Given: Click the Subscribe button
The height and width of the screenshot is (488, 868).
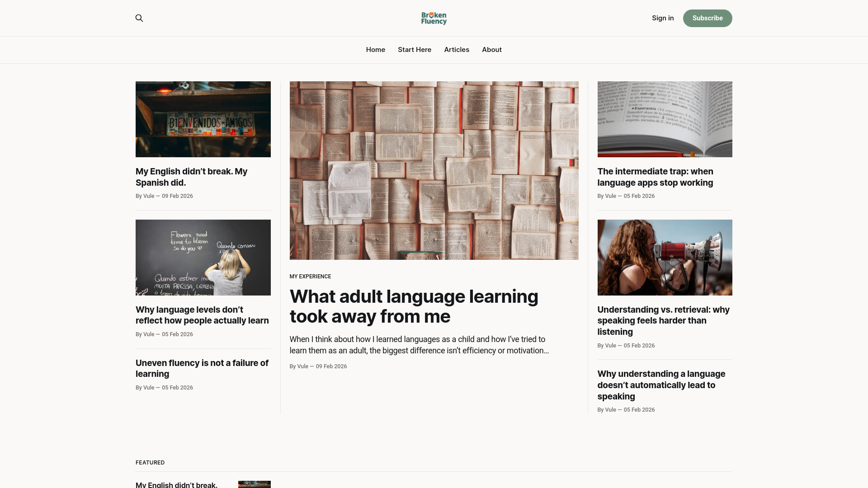Looking at the screenshot, I should (708, 18).
